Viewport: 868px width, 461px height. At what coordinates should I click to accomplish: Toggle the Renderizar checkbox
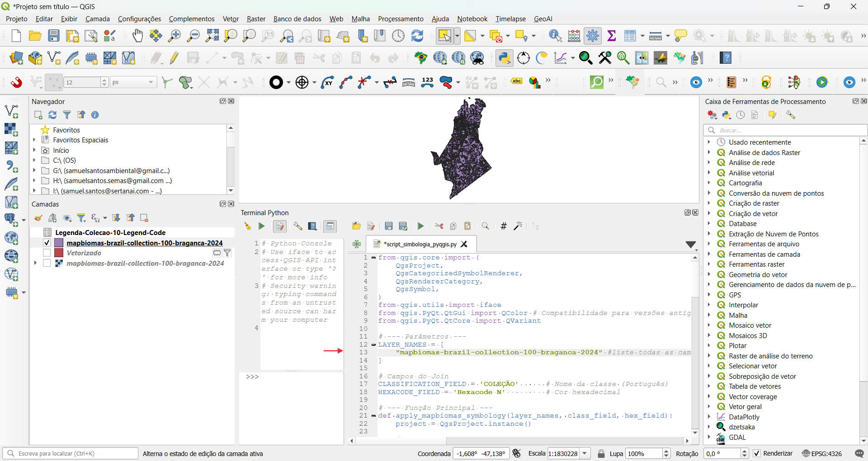click(x=757, y=453)
